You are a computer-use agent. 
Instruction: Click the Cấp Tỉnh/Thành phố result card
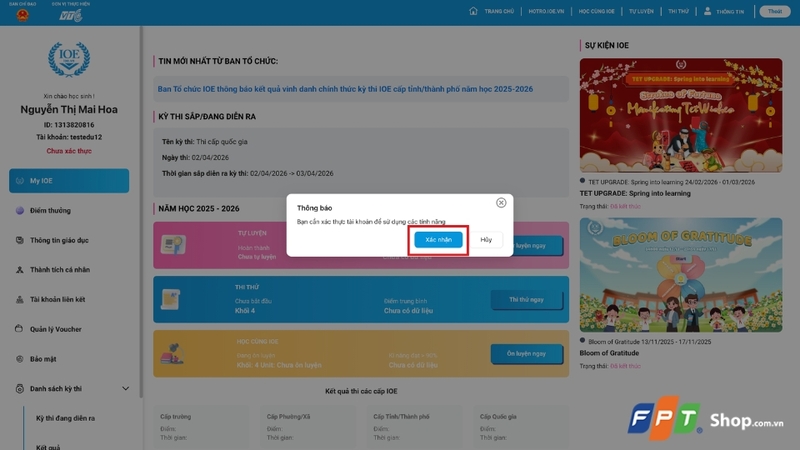[x=414, y=428]
